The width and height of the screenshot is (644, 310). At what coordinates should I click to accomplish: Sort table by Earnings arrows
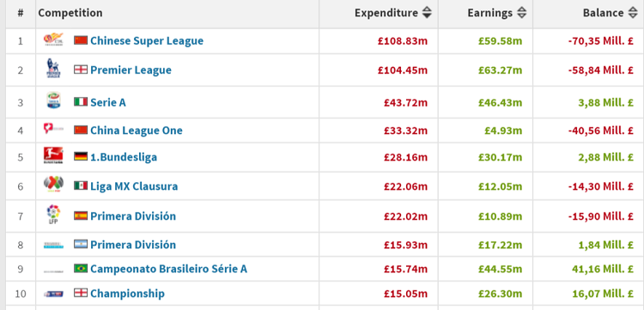pos(521,13)
